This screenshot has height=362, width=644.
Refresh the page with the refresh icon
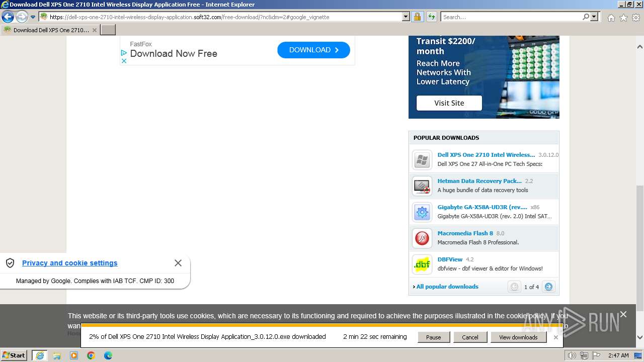tap(431, 17)
